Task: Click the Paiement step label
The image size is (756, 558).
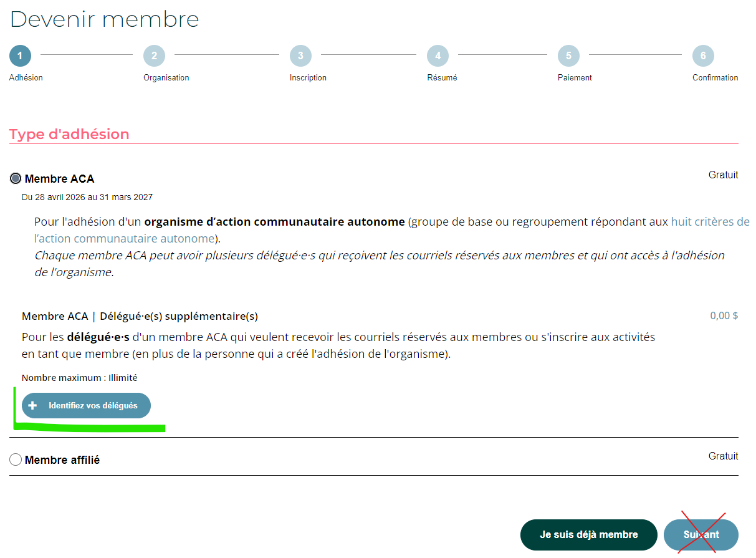Action: [x=575, y=78]
